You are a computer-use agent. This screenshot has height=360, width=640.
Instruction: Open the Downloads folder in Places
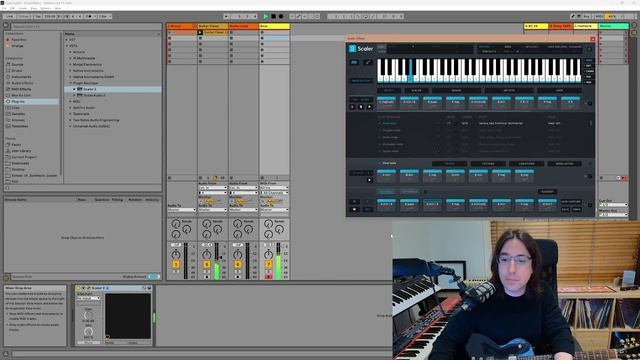tap(20, 163)
